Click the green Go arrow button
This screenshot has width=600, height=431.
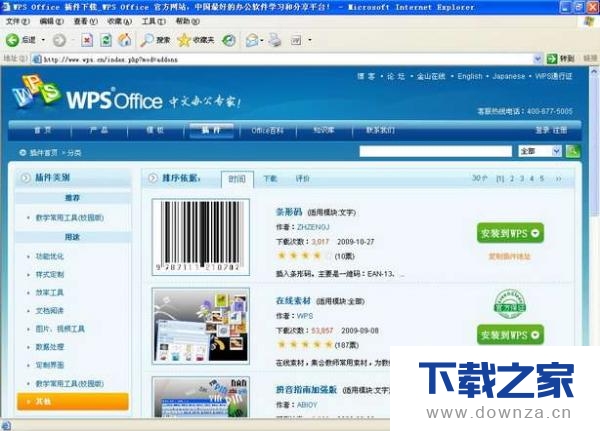[552, 59]
